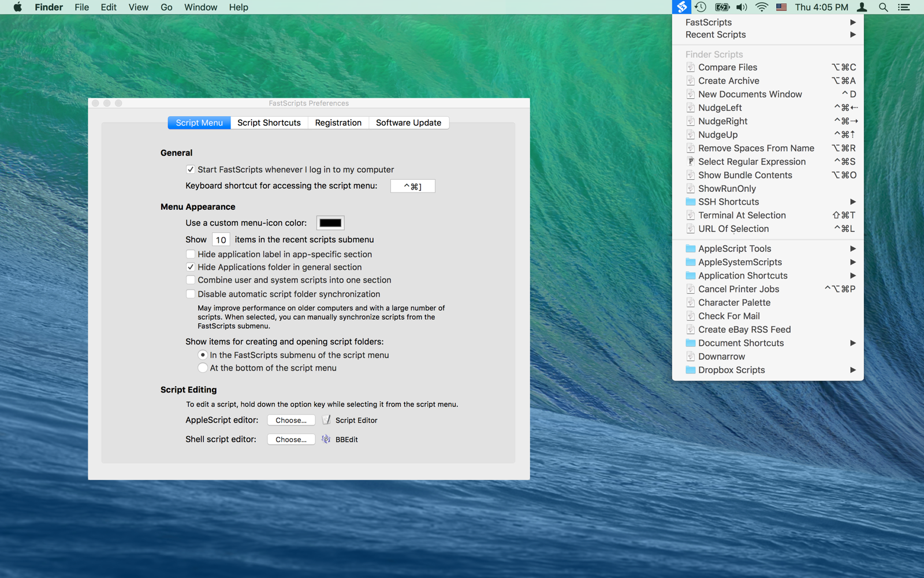
Task: Toggle Start FastScripts at login checkbox
Action: pyautogui.click(x=191, y=169)
